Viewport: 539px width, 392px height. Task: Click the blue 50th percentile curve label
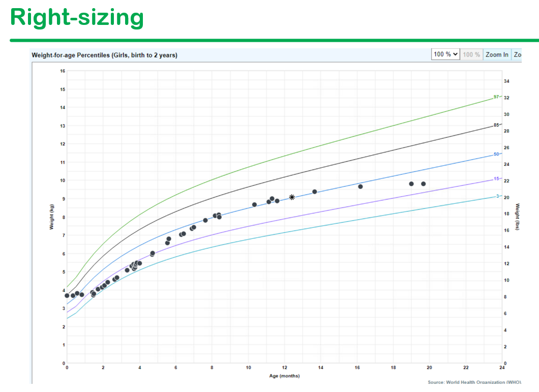pyautogui.click(x=496, y=154)
